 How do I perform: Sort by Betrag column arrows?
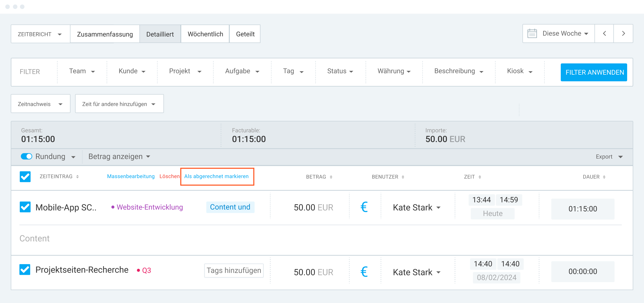click(x=331, y=177)
